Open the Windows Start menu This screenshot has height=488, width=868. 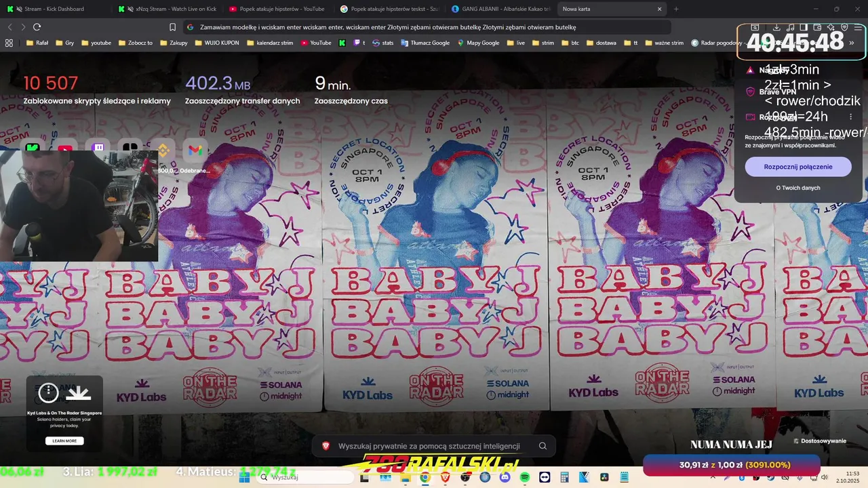(245, 477)
